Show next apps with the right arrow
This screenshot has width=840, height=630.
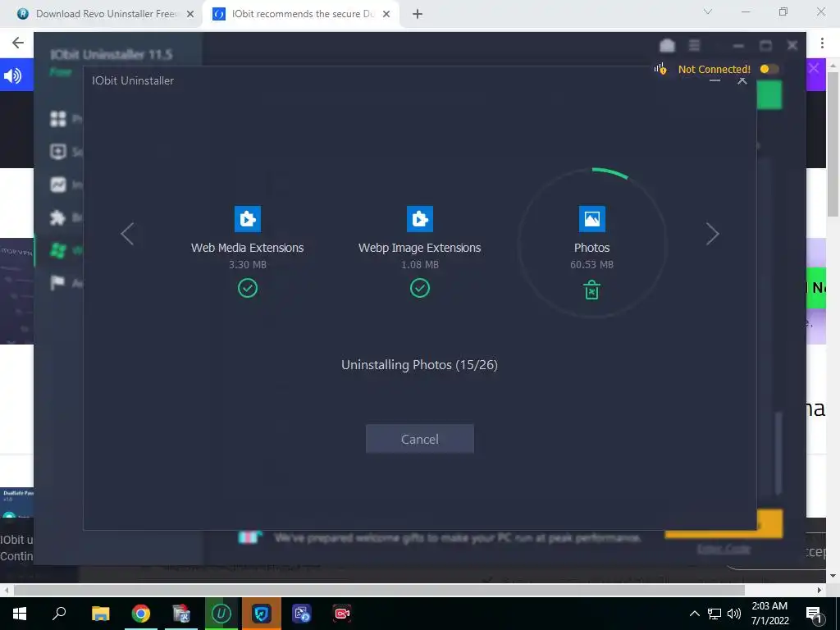click(712, 234)
